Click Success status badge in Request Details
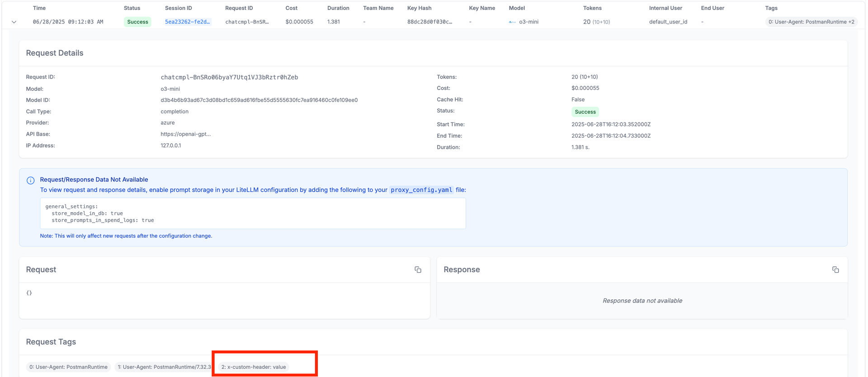This screenshot has height=377, width=868. (x=585, y=112)
